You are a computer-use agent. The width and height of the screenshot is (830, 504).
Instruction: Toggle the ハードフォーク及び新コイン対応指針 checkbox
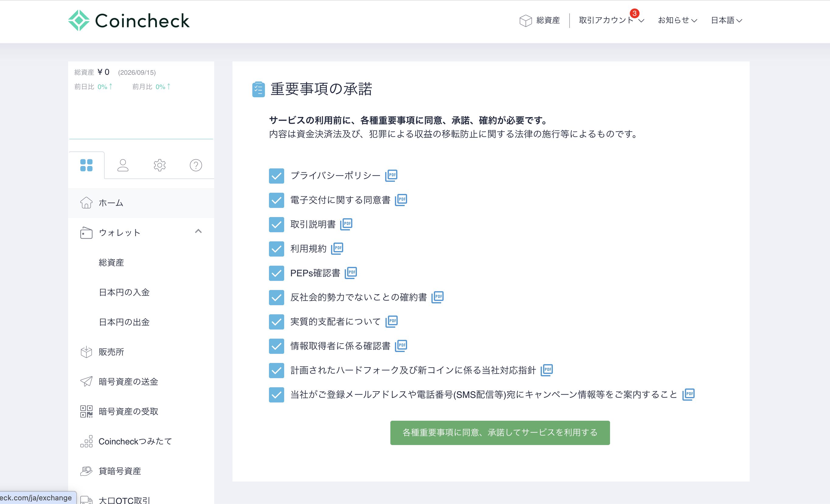click(x=276, y=371)
